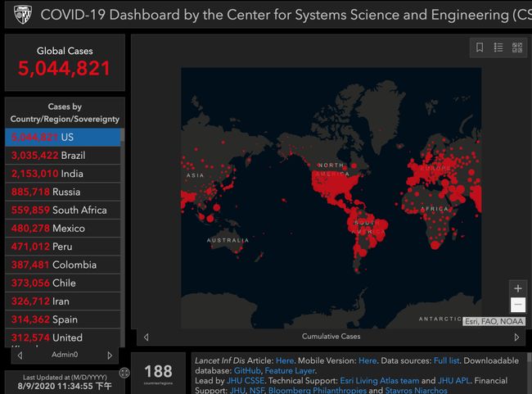Open the Bloomberg Philanthropies link

point(318,390)
